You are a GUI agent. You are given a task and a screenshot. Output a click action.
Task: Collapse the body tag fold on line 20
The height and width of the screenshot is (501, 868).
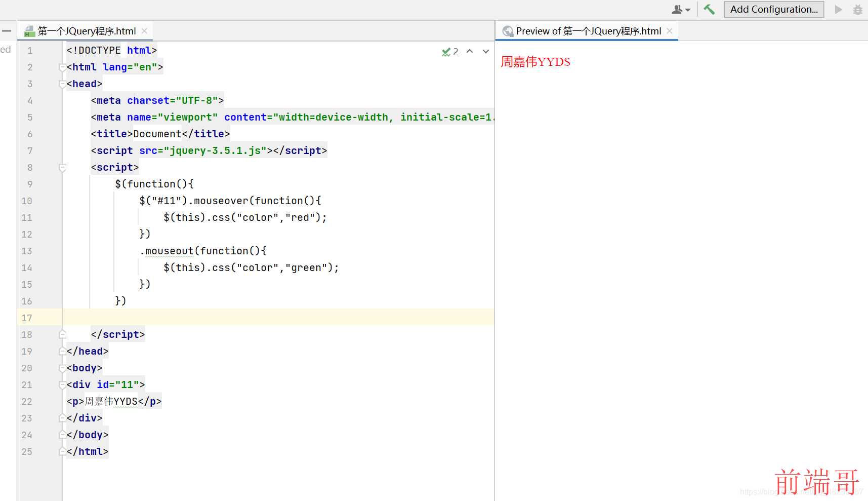(x=62, y=368)
